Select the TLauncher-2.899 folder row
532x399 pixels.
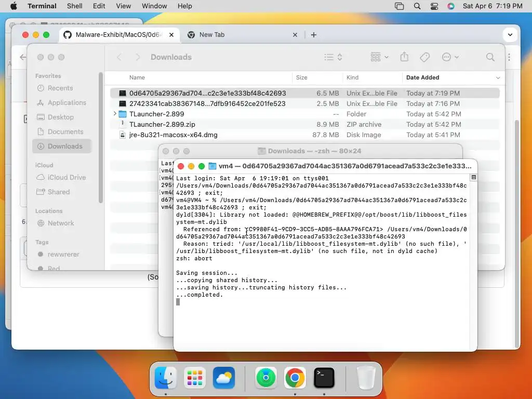(x=304, y=114)
